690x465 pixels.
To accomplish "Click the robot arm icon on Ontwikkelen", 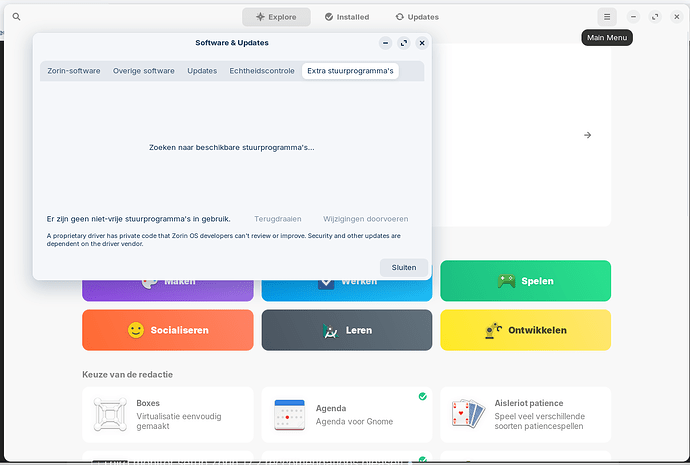I will click(x=493, y=330).
